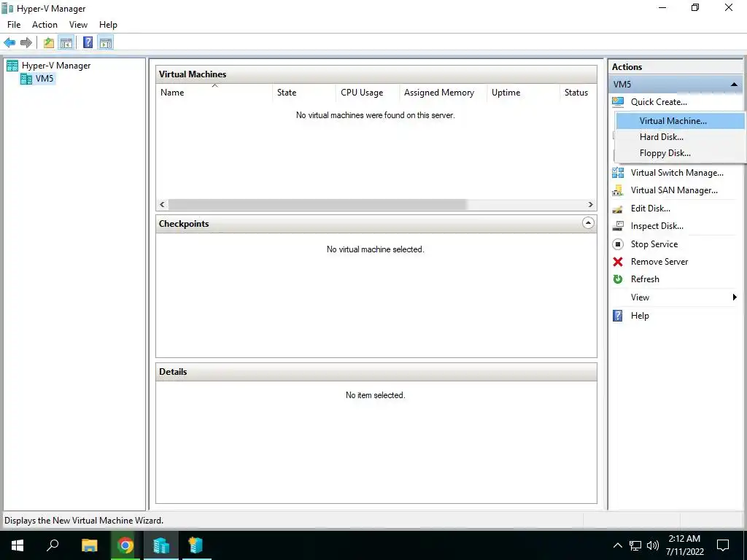Open taskbar Search magnifier
The width and height of the screenshot is (747, 560).
pos(53,545)
